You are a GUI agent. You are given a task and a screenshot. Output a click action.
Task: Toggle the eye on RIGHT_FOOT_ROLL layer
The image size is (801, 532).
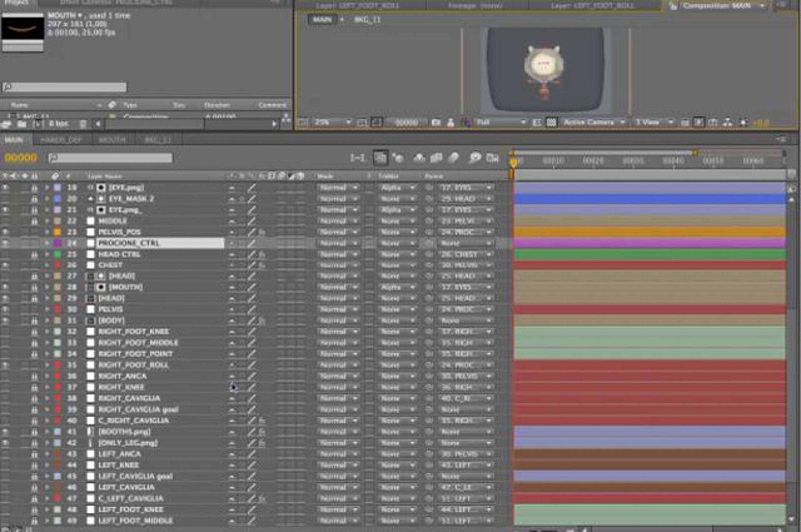5,365
